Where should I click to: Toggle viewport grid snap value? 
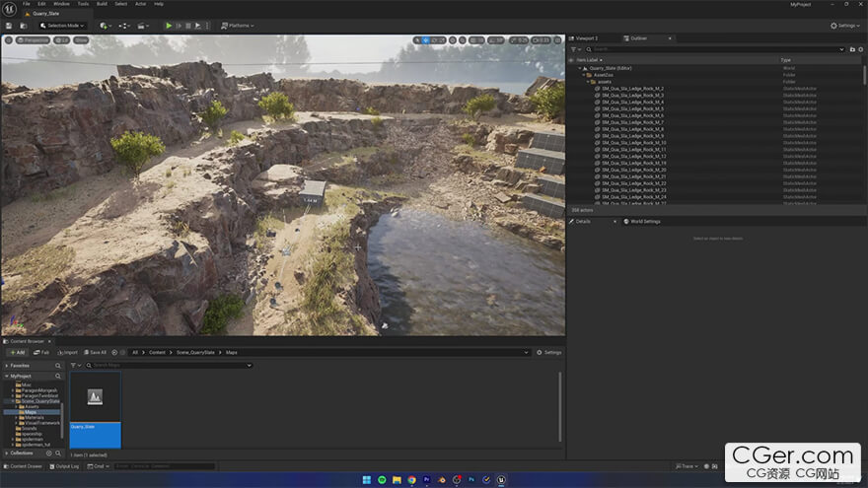(x=476, y=40)
